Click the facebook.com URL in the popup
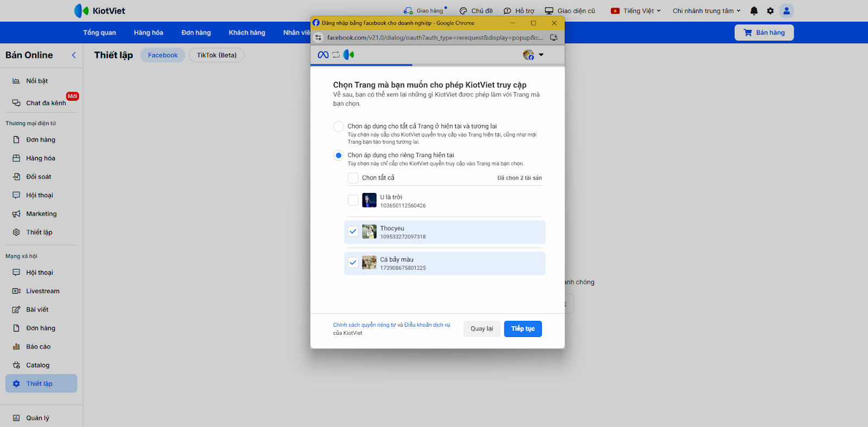 click(x=435, y=37)
